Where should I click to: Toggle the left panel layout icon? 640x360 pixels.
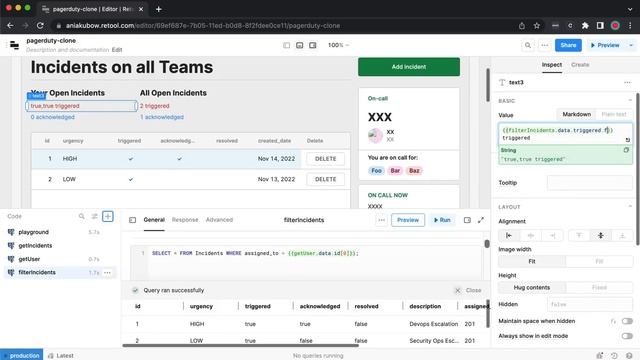(x=287, y=45)
